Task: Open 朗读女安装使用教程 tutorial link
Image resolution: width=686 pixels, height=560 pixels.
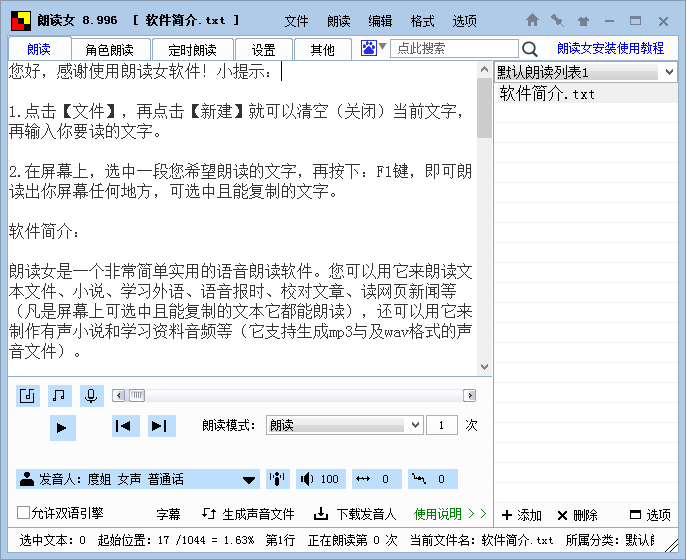Action: coord(610,48)
